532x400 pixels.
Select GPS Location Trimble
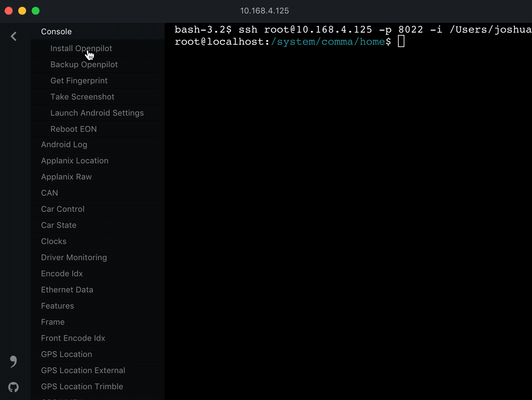coord(97,387)
